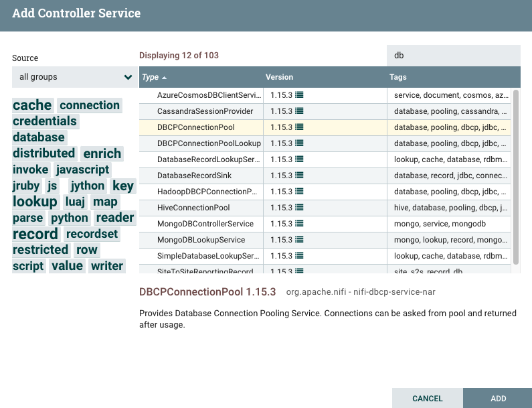Image resolution: width=532 pixels, height=408 pixels.
Task: Open version list icon for HiveConnectionPool row
Action: click(x=299, y=208)
